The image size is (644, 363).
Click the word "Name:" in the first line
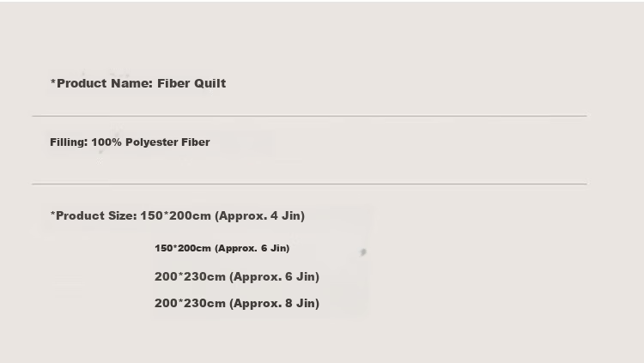point(132,83)
